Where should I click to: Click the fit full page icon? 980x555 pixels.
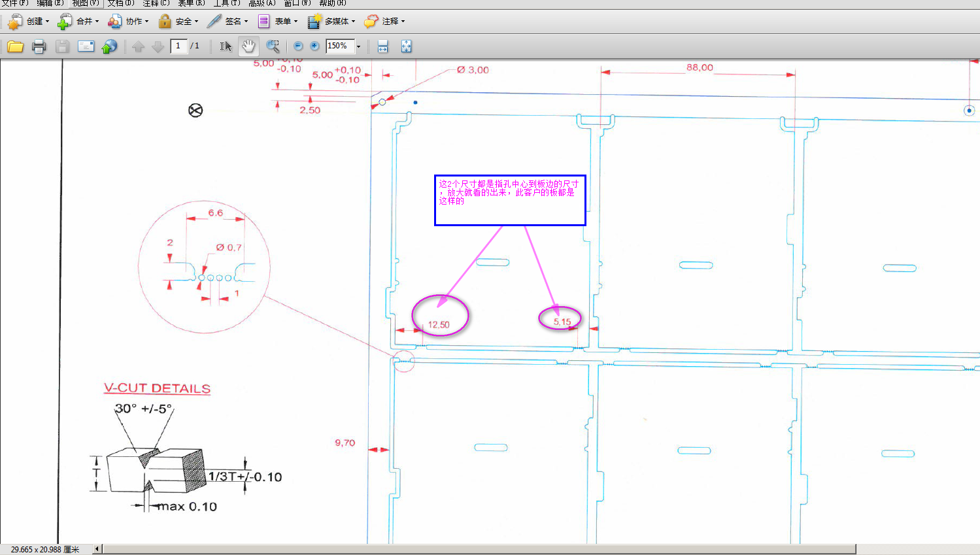[406, 46]
